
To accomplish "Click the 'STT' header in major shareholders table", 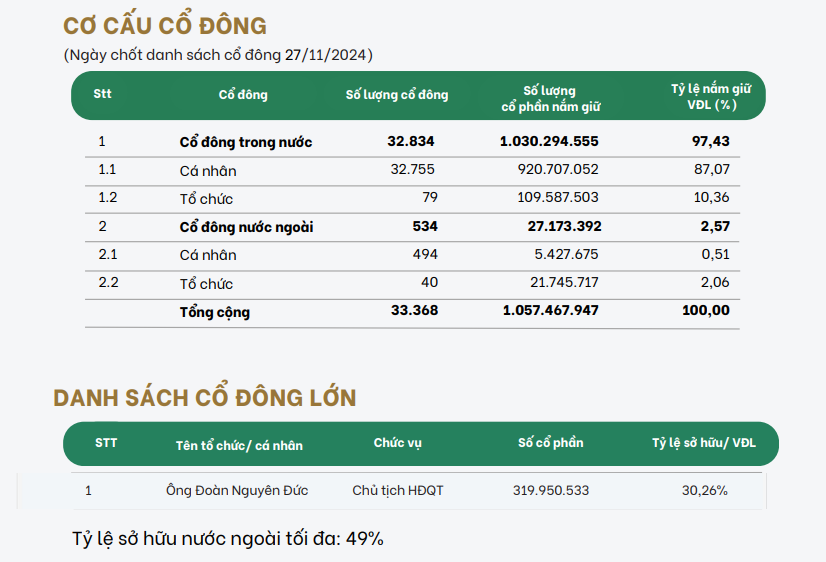I will (x=106, y=442).
